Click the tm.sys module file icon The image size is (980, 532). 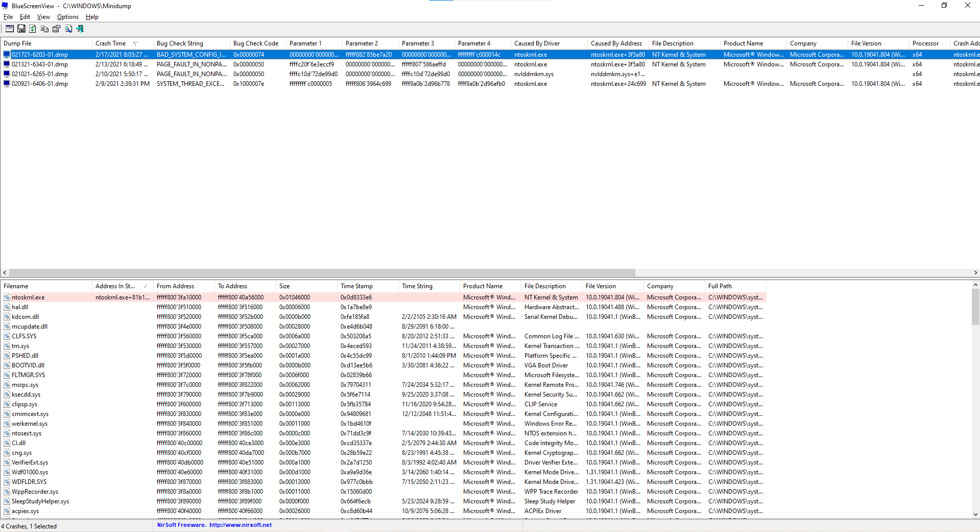(7, 346)
